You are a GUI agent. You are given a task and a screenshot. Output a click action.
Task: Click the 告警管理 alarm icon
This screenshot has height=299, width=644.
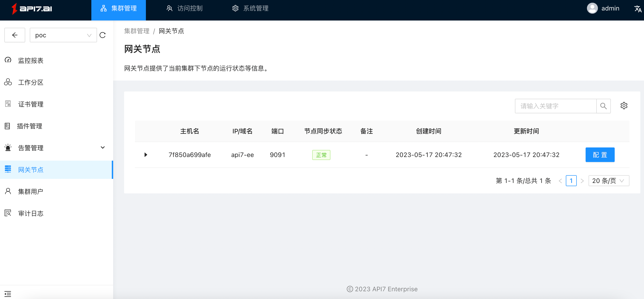click(8, 147)
